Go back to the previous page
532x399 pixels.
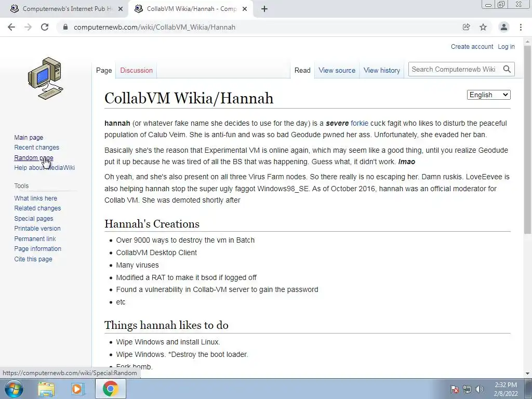[11, 27]
